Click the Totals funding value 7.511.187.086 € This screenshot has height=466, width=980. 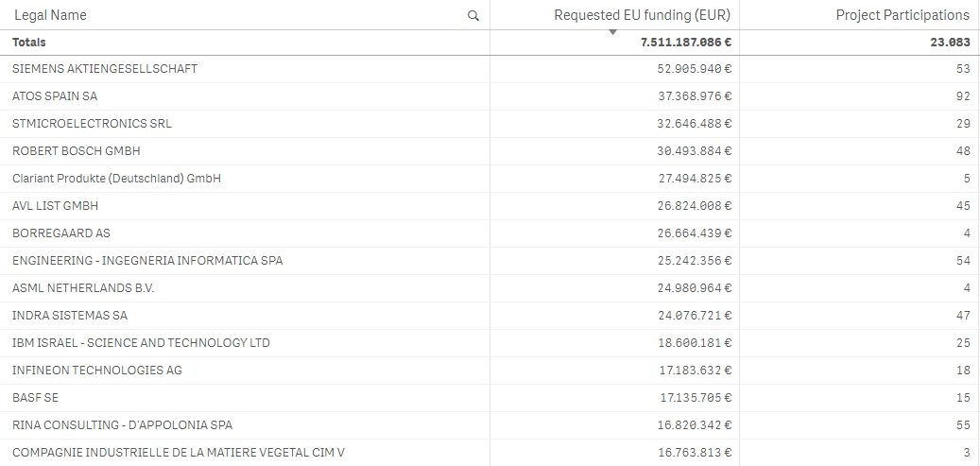686,43
